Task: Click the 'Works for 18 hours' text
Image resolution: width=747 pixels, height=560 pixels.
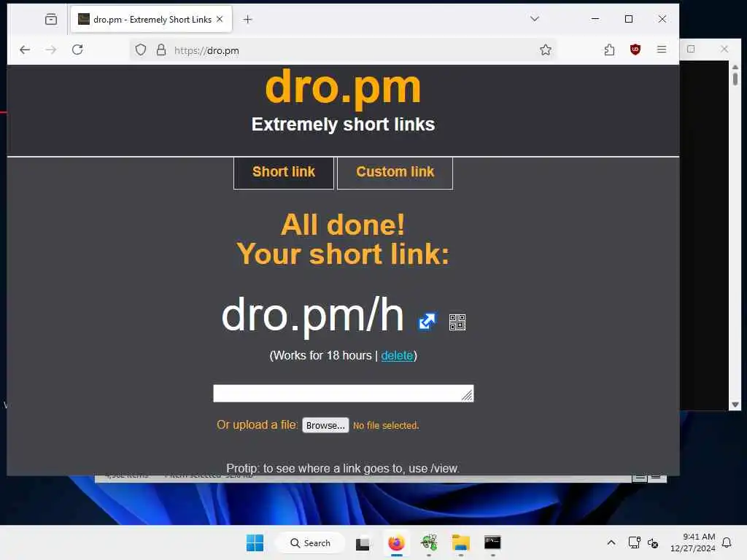Action: pos(322,356)
